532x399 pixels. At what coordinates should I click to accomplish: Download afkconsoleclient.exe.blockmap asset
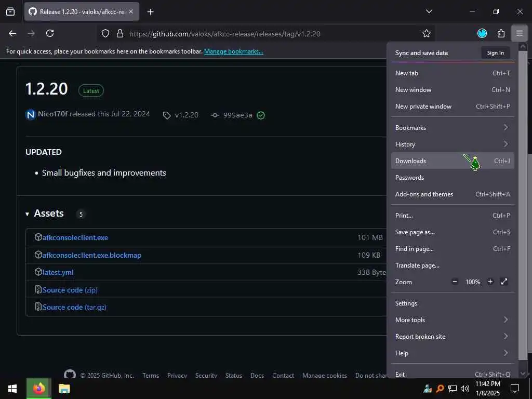point(91,255)
